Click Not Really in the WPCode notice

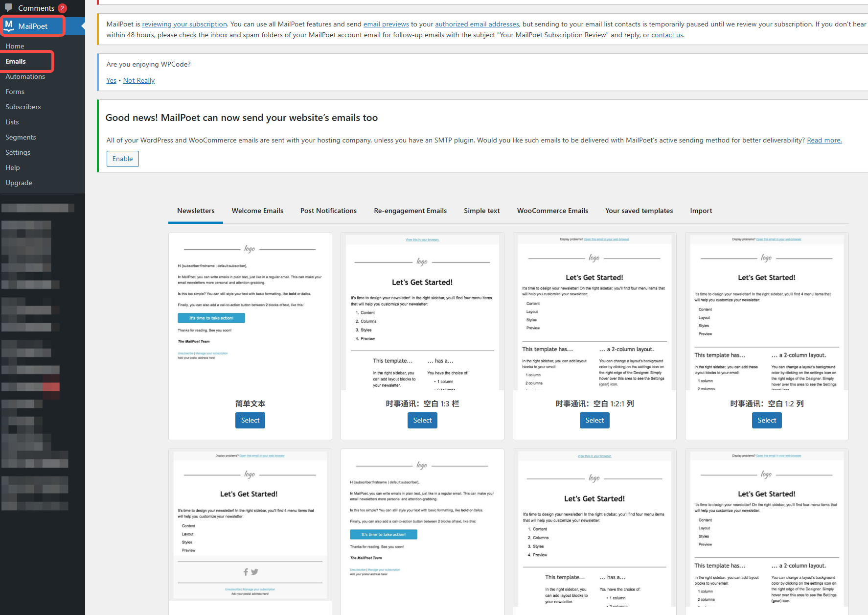coord(139,80)
